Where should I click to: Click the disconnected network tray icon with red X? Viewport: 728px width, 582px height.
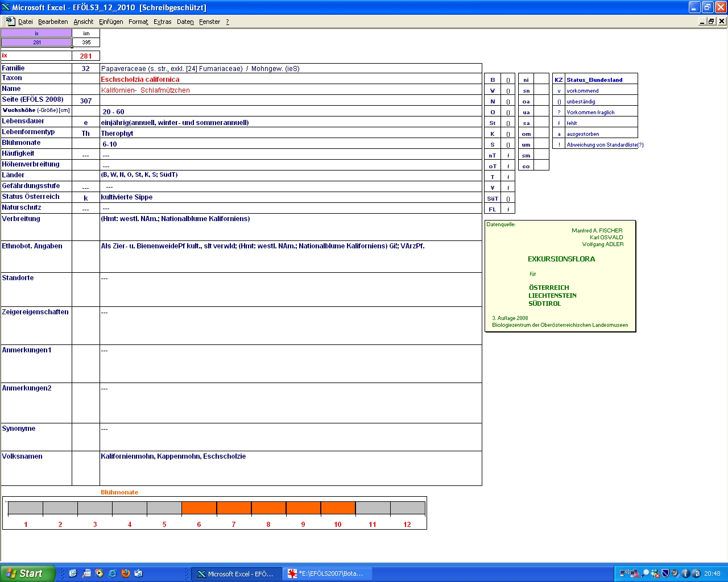click(x=635, y=573)
